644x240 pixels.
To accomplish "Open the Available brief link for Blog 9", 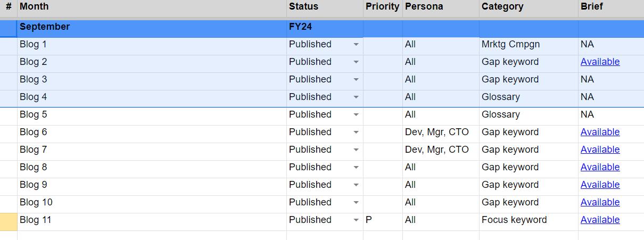I will pyautogui.click(x=600, y=185).
